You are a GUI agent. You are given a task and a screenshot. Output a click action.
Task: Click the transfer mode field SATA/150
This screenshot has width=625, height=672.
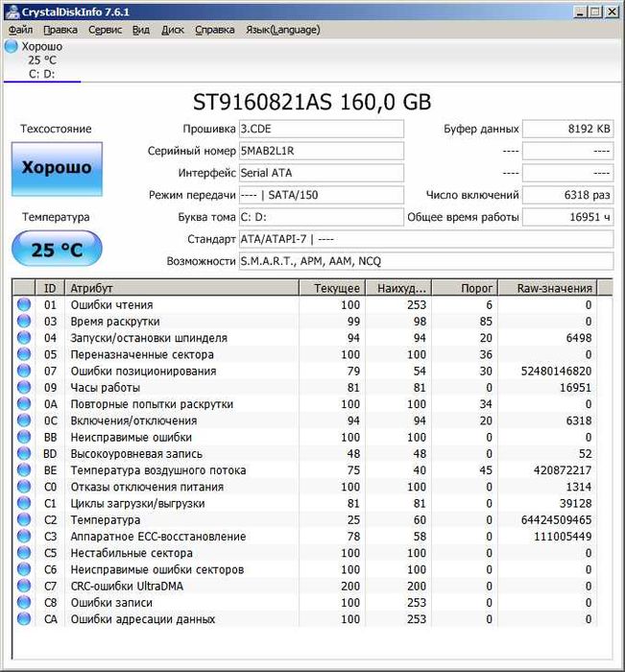point(321,195)
